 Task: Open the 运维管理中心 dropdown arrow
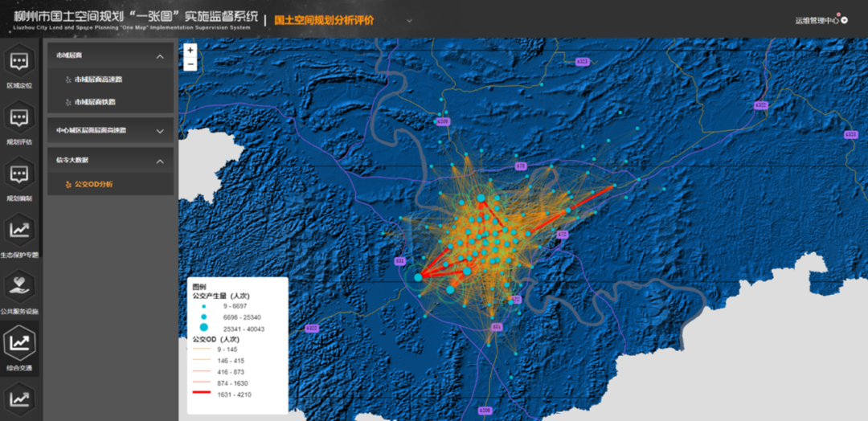(844, 20)
